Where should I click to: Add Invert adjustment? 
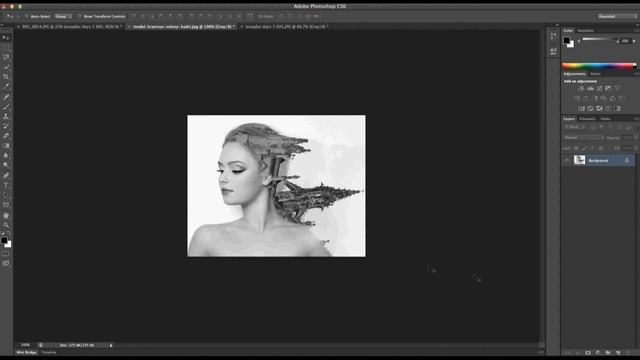(x=581, y=109)
